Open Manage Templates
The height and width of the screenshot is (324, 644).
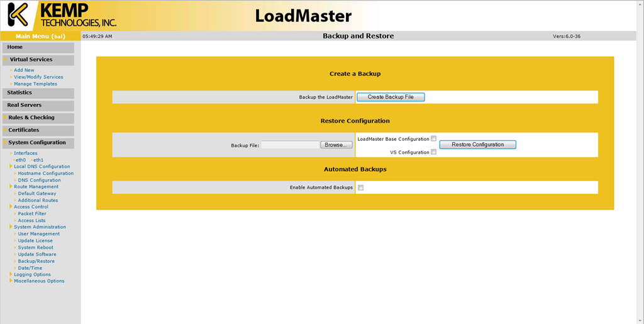pyautogui.click(x=36, y=84)
